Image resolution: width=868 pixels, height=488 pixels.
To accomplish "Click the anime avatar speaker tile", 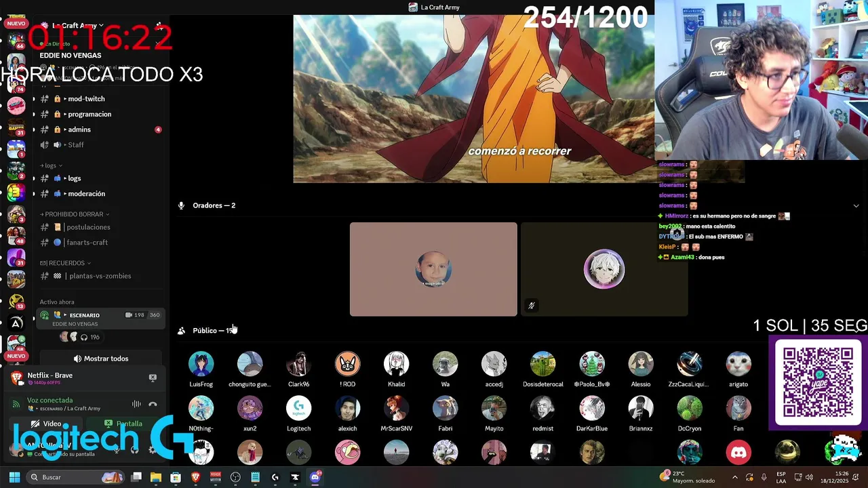I will (x=604, y=269).
